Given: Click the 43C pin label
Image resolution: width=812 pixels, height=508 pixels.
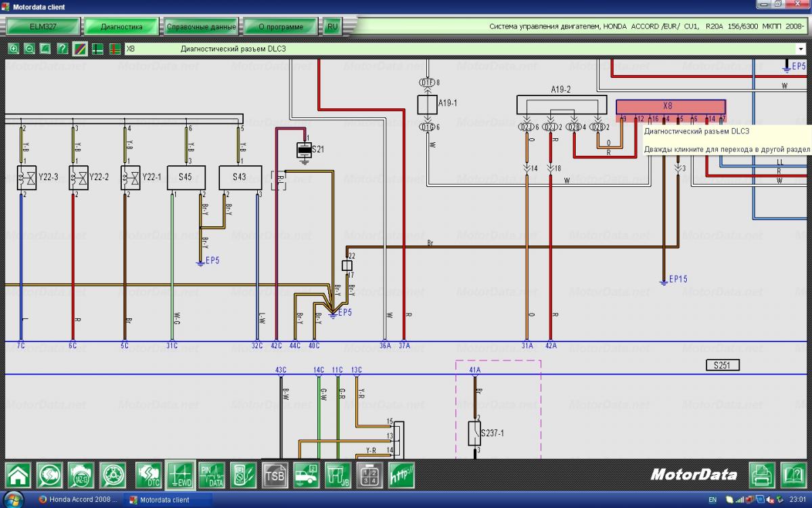Looking at the screenshot, I should (x=281, y=370).
